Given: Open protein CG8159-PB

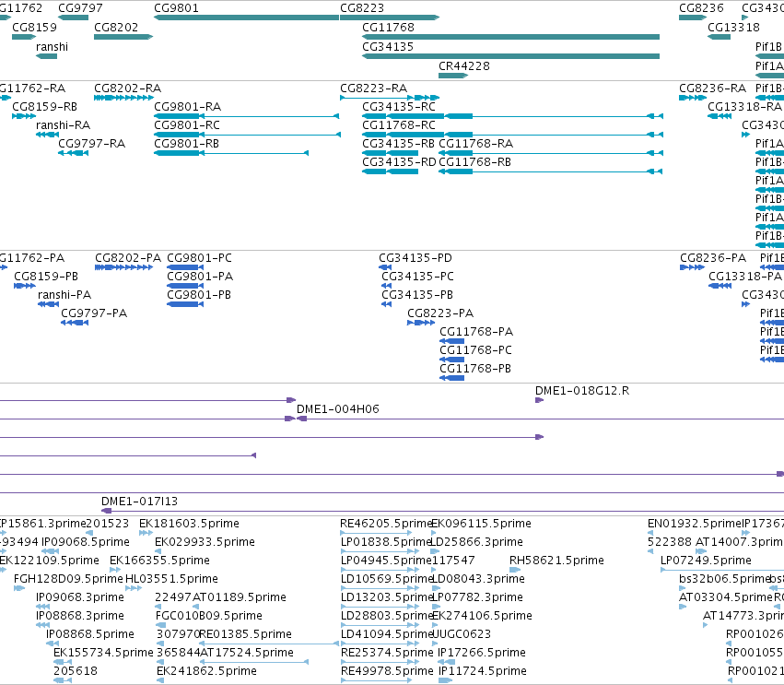Looking at the screenshot, I should click(x=46, y=277).
